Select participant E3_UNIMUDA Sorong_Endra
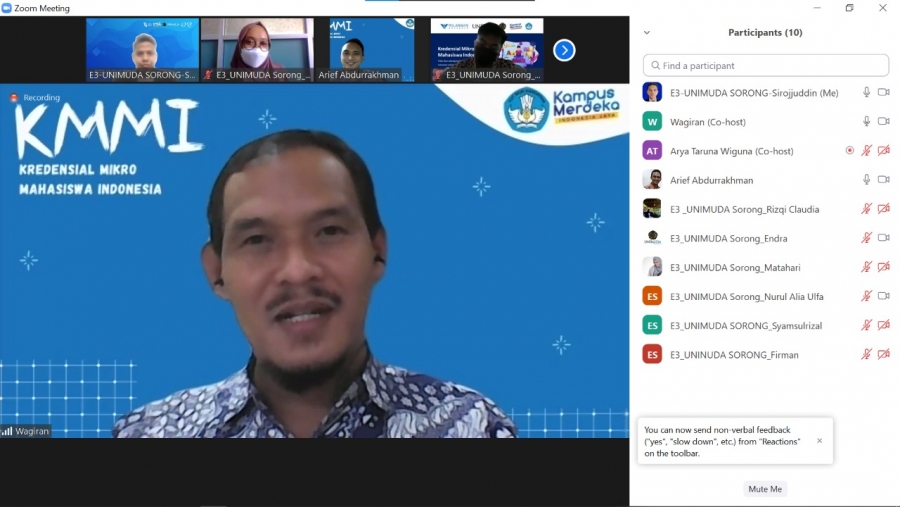The height and width of the screenshot is (507, 900). point(729,238)
